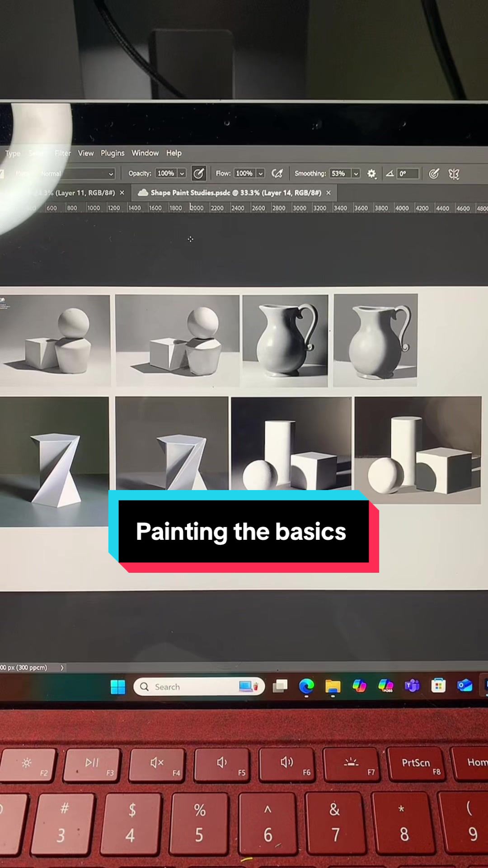Image resolution: width=488 pixels, height=868 pixels.
Task: Click the second twisted prism study
Action: [x=172, y=443]
